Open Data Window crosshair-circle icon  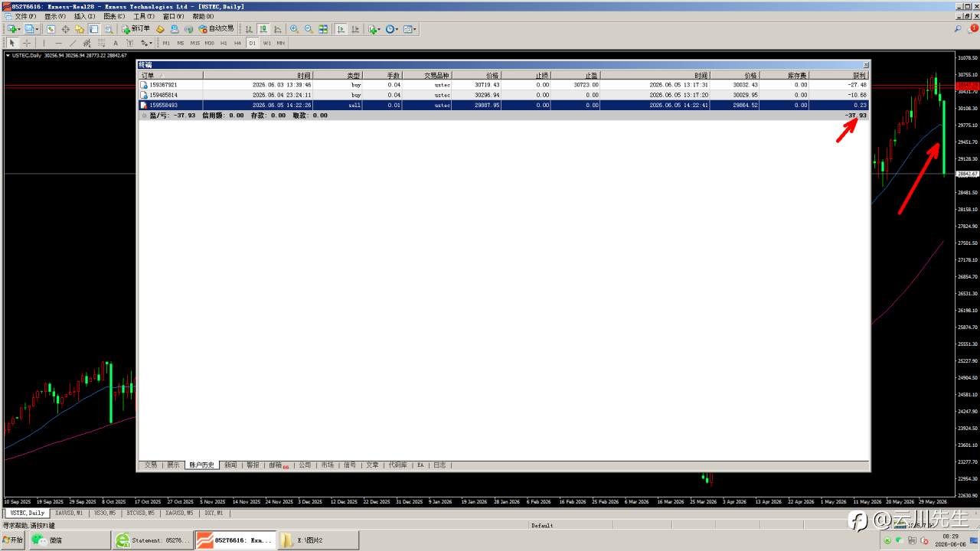click(x=65, y=29)
